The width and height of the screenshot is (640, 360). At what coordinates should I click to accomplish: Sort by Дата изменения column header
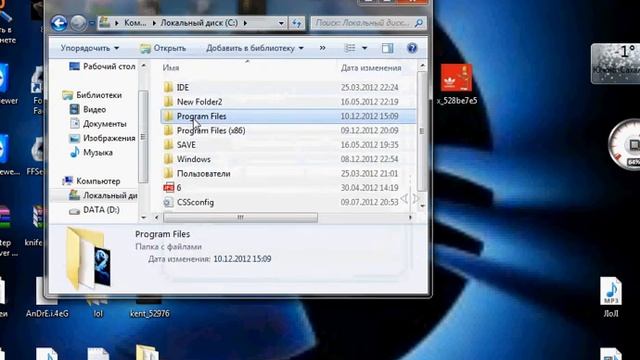pyautogui.click(x=371, y=68)
